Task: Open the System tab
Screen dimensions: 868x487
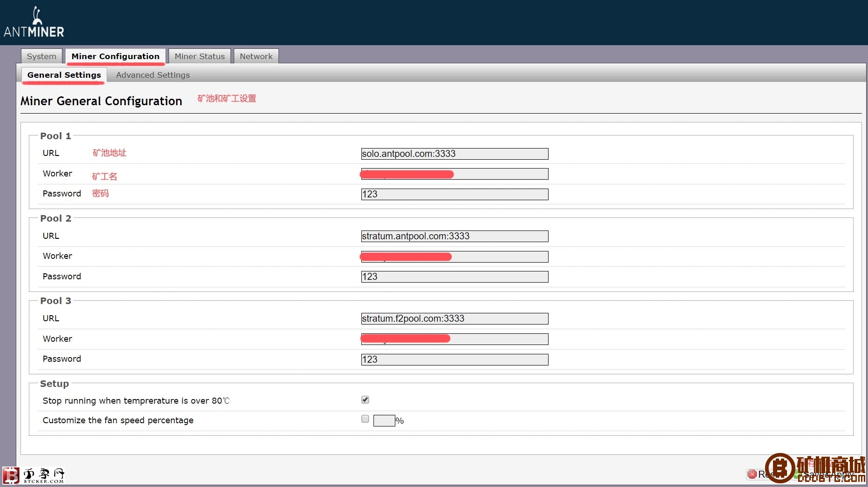Action: [x=41, y=56]
